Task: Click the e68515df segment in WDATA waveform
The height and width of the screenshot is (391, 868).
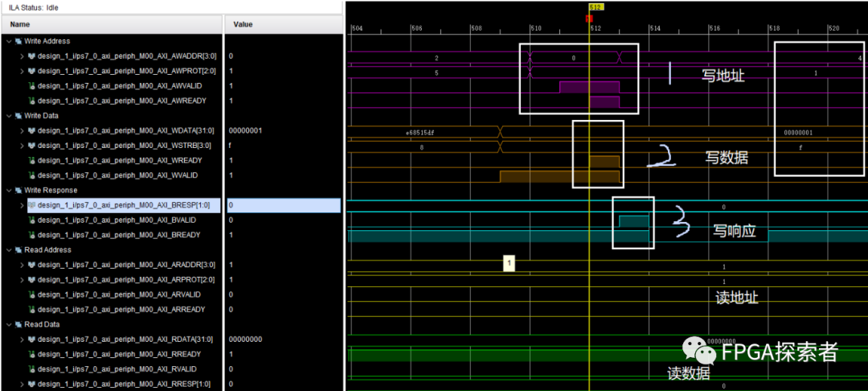Action: (424, 133)
